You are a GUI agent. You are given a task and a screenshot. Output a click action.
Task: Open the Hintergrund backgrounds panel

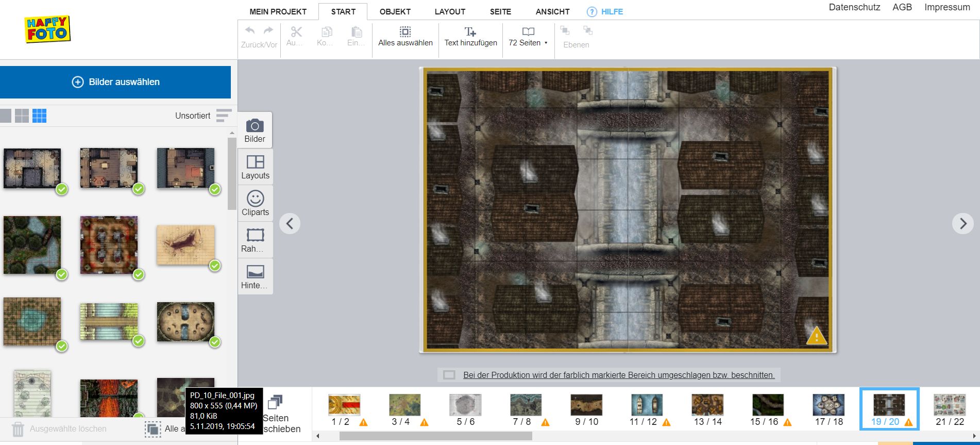(255, 276)
